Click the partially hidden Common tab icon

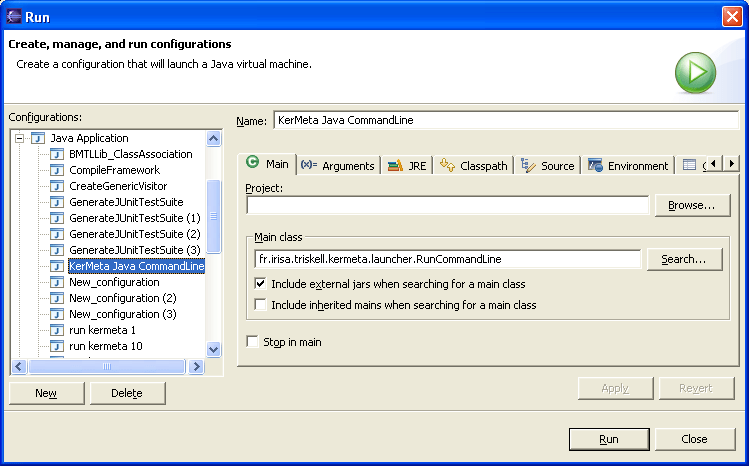pyautogui.click(x=689, y=165)
